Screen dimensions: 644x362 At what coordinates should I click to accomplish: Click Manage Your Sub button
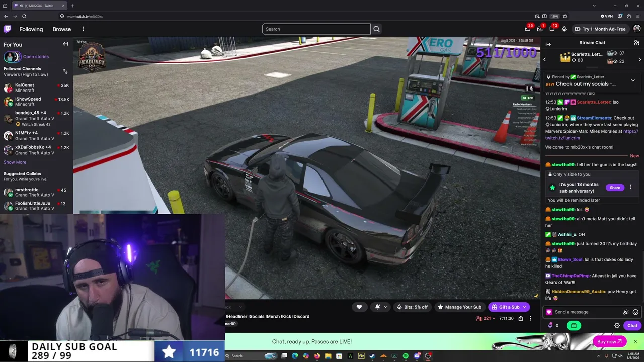pyautogui.click(x=459, y=307)
